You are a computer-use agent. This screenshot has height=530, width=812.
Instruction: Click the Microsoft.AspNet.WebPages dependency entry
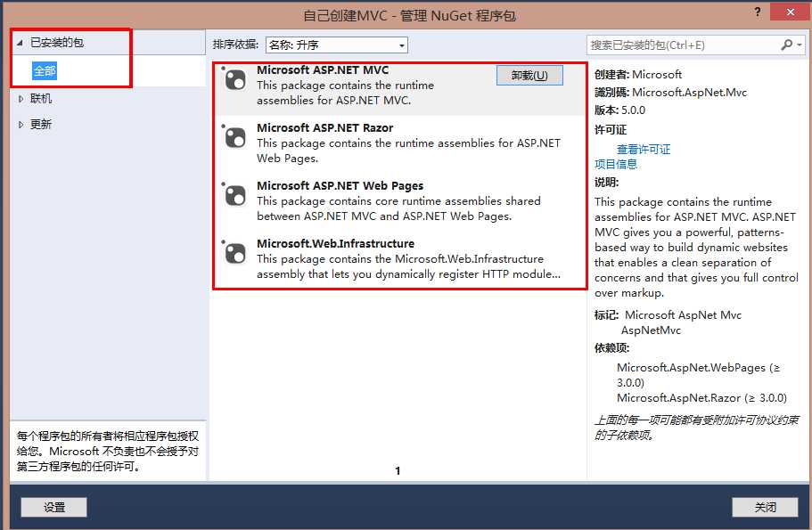699,375
